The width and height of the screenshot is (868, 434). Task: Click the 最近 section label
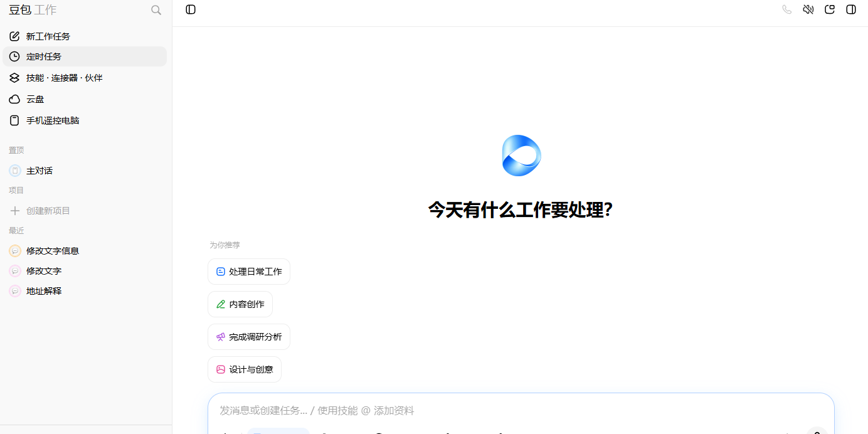[x=16, y=231]
